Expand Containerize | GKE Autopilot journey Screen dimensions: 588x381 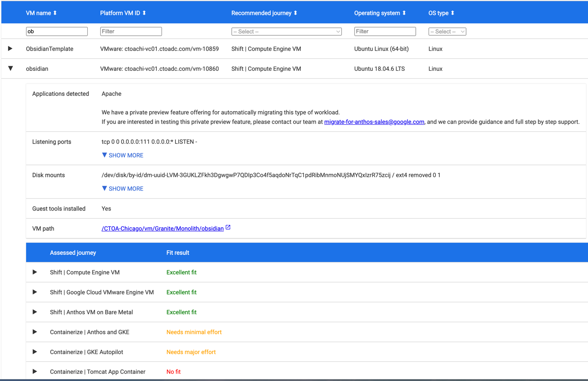(x=35, y=352)
